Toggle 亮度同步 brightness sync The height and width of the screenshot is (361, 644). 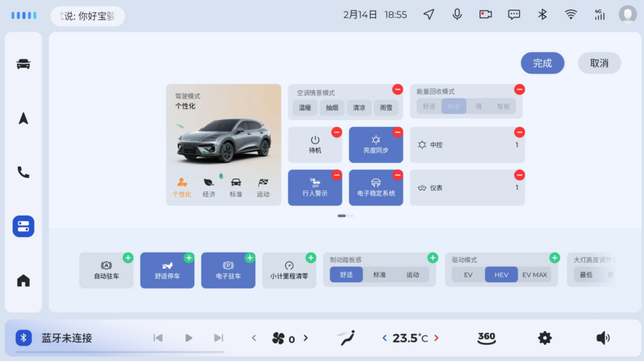click(376, 145)
